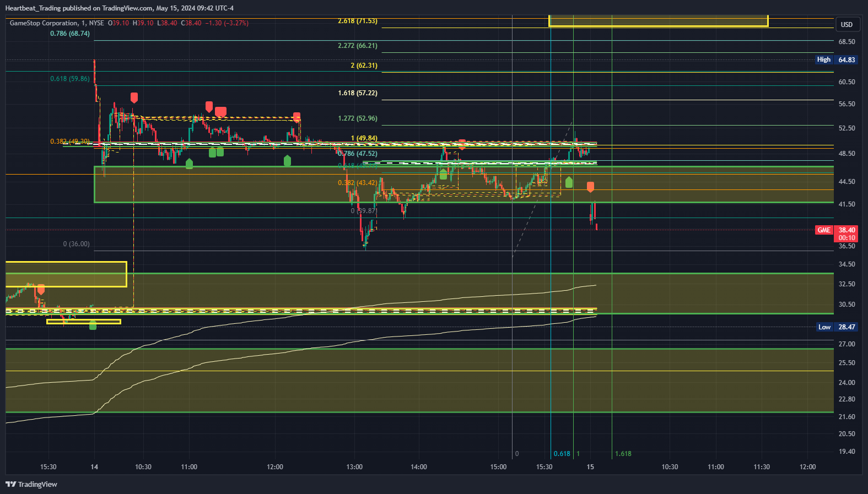Click the red sell marker near the 32.50 level
The width and height of the screenshot is (868, 494).
pos(40,290)
